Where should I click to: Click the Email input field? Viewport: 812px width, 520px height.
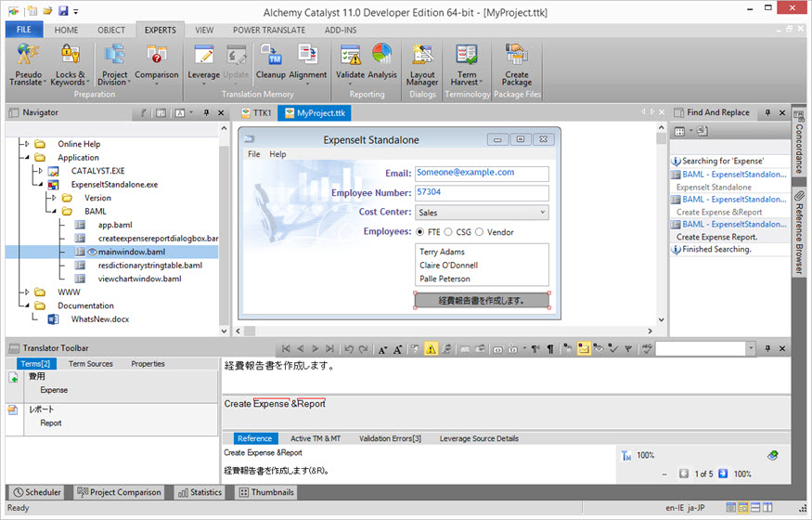482,173
